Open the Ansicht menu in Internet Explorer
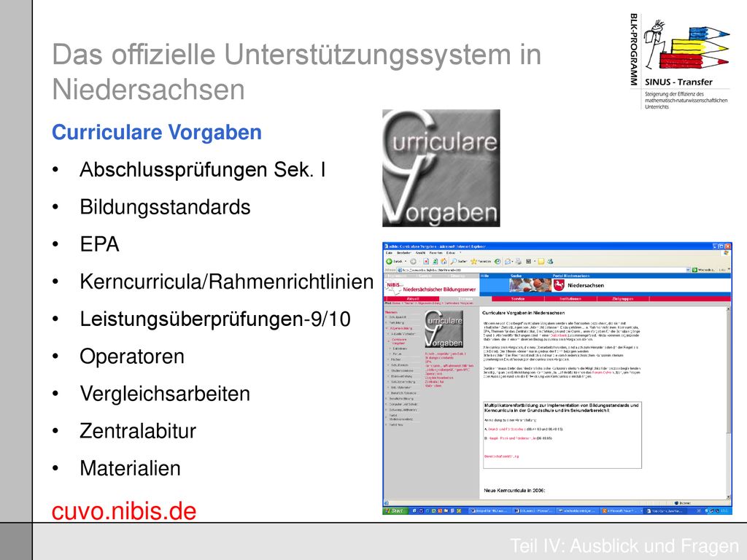 click(421, 253)
